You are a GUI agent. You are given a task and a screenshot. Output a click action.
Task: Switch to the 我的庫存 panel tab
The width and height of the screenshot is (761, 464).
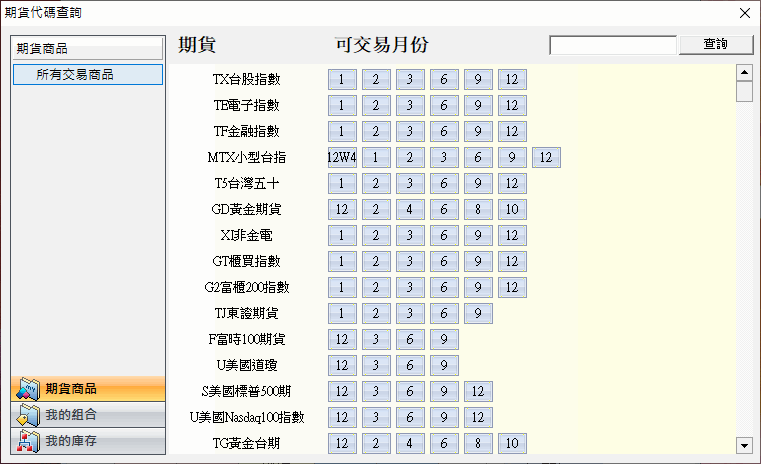click(x=87, y=441)
